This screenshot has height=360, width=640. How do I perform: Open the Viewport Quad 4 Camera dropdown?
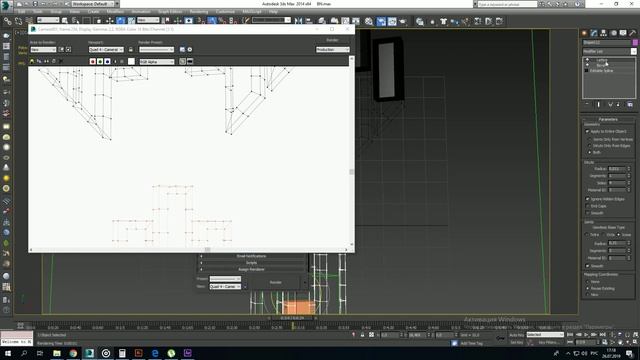(x=106, y=49)
